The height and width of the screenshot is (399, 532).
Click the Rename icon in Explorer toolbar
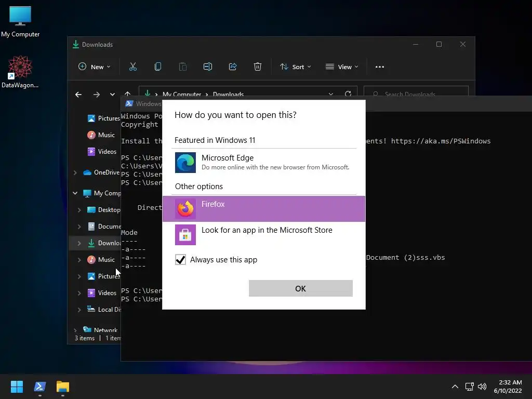tap(208, 67)
